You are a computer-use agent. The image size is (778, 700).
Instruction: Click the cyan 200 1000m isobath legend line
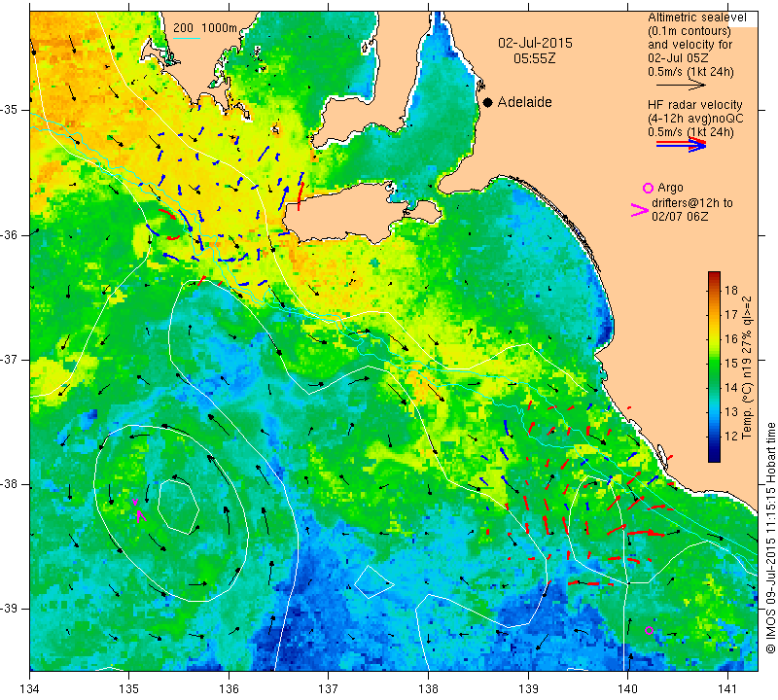[187, 38]
